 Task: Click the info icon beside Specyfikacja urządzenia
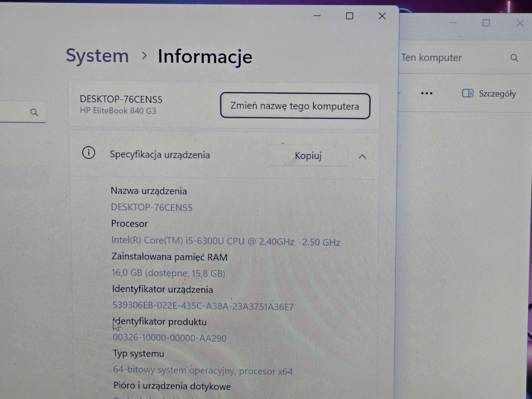[x=89, y=153]
